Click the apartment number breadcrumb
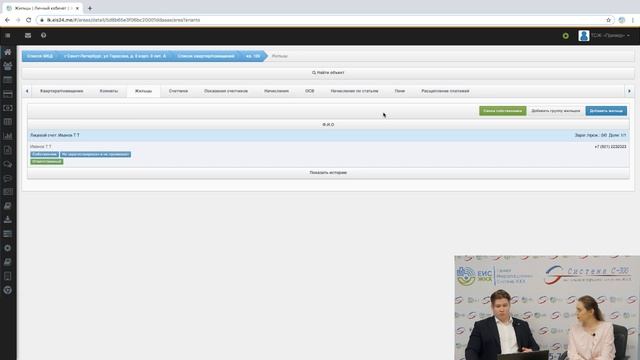Image resolution: width=640 pixels, height=360 pixels. point(253,56)
